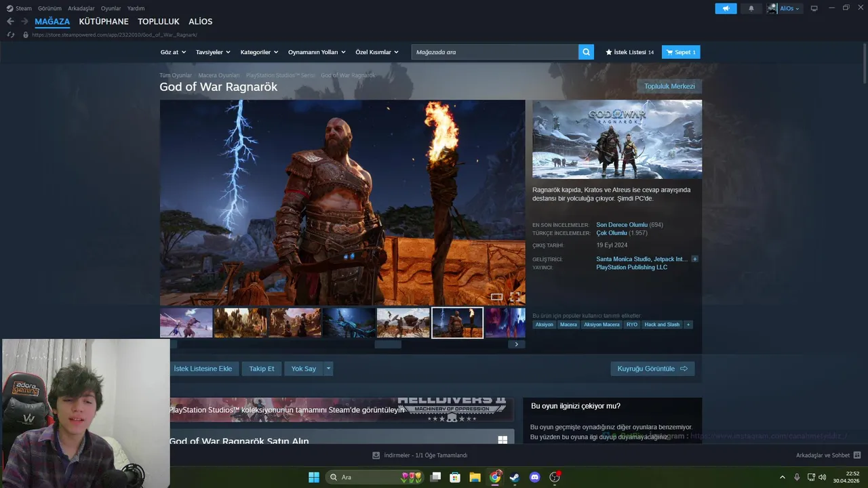Expand the Kategoriler menu

pyautogui.click(x=259, y=52)
